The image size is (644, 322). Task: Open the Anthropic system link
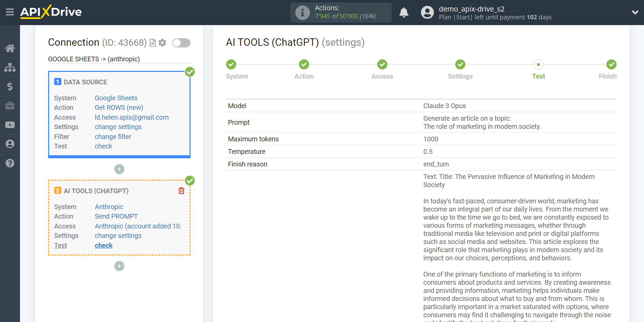coord(109,207)
